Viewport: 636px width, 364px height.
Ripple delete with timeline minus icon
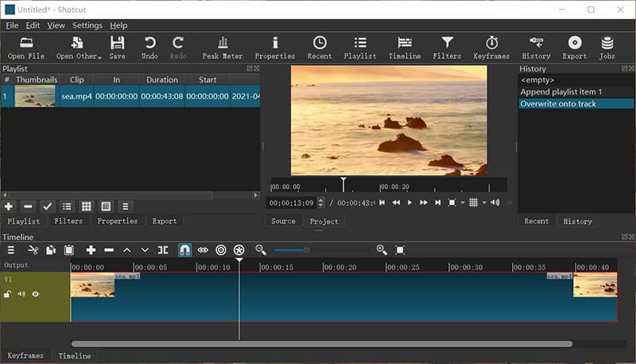click(109, 250)
